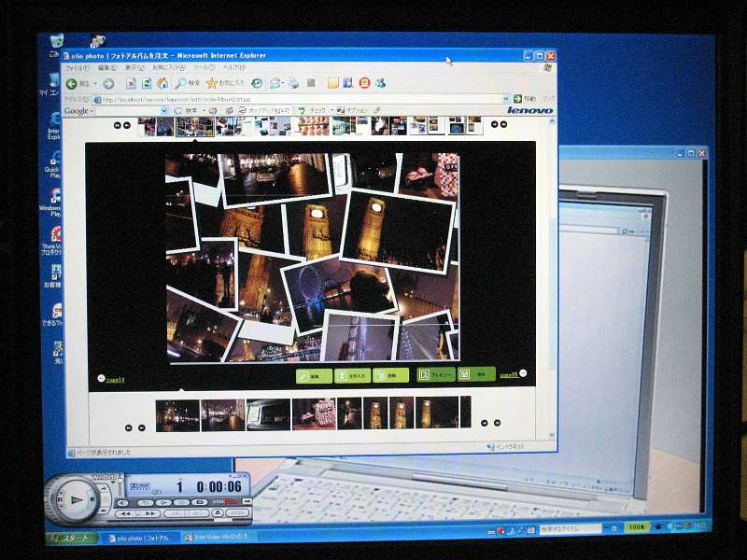747x560 pixels.
Task: Follow the page14 link
Action: point(115,380)
